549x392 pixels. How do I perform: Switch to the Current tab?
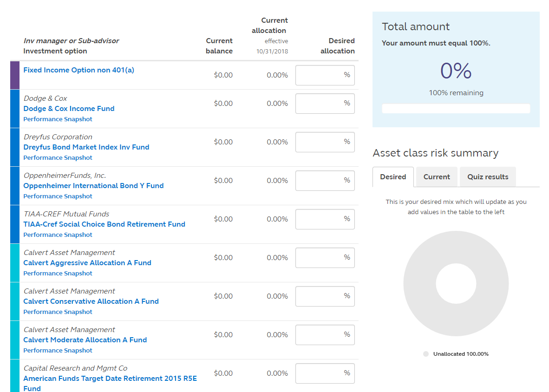point(437,177)
